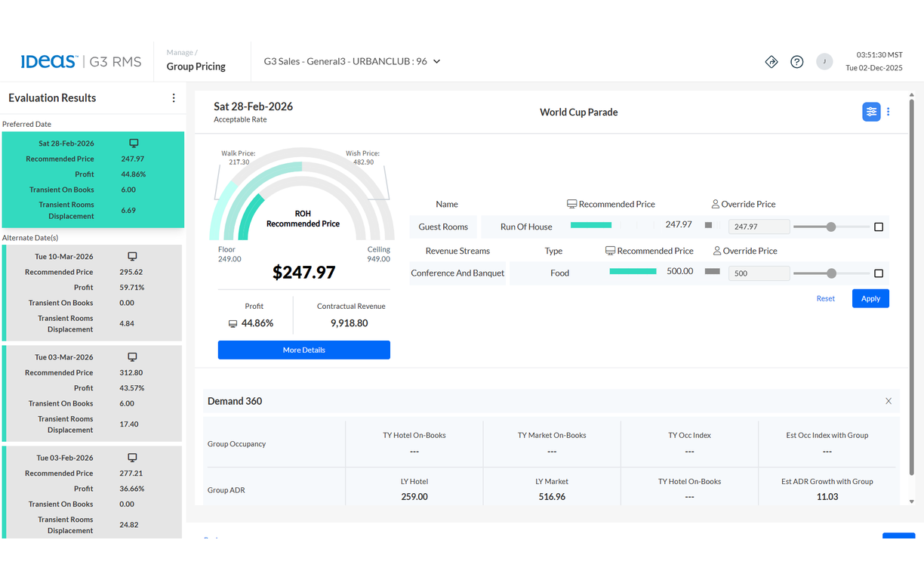Click the World Cup Parade title

click(x=579, y=112)
